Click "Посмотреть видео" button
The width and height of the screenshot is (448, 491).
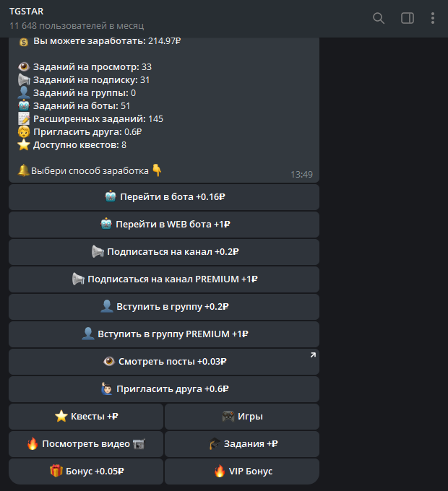[x=86, y=444]
